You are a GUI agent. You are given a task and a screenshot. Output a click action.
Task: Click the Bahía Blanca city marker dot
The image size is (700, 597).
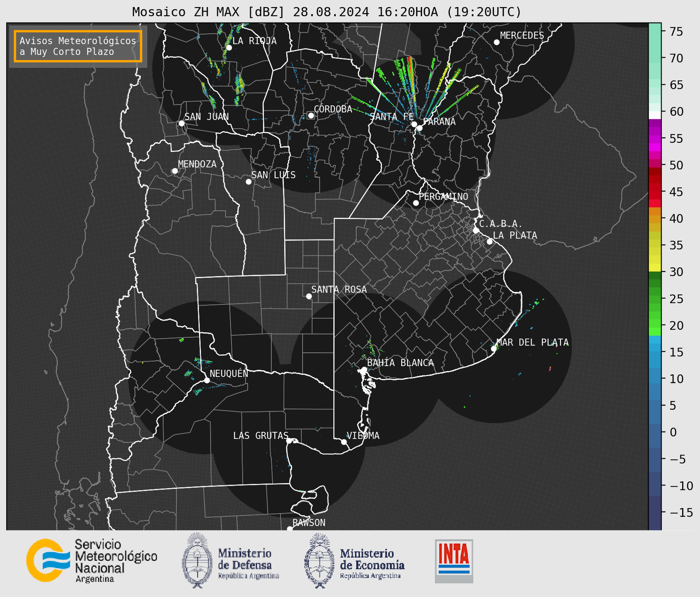tap(364, 369)
